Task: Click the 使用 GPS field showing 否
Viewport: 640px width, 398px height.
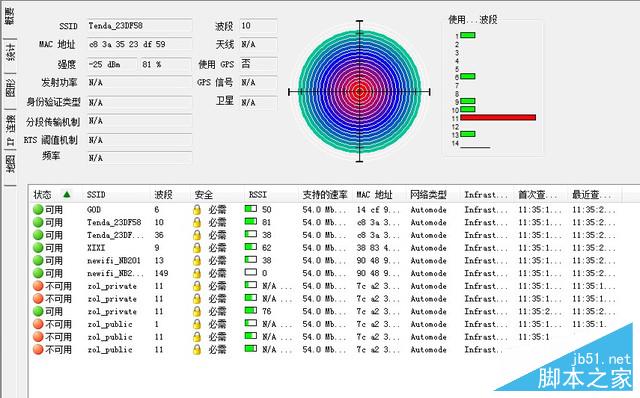Action: tap(258, 64)
